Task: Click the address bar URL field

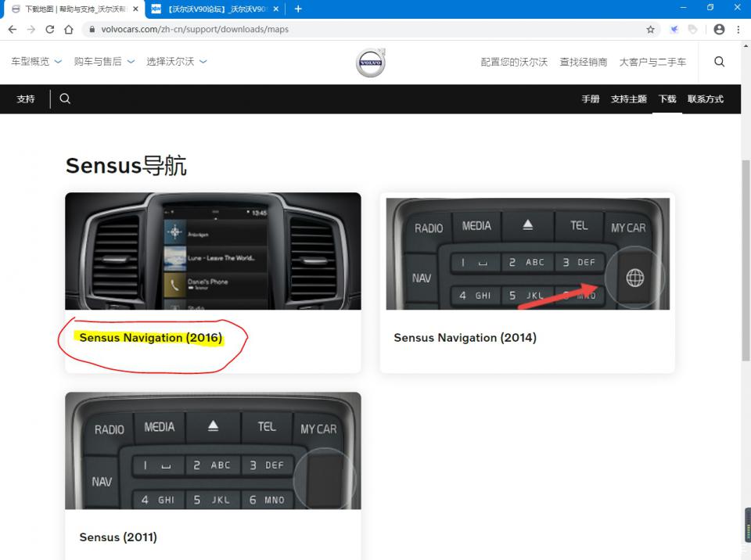Action: (x=368, y=29)
